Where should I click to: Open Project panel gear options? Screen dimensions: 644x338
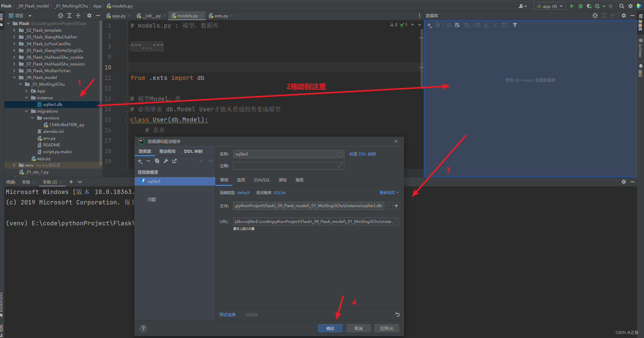pos(89,16)
